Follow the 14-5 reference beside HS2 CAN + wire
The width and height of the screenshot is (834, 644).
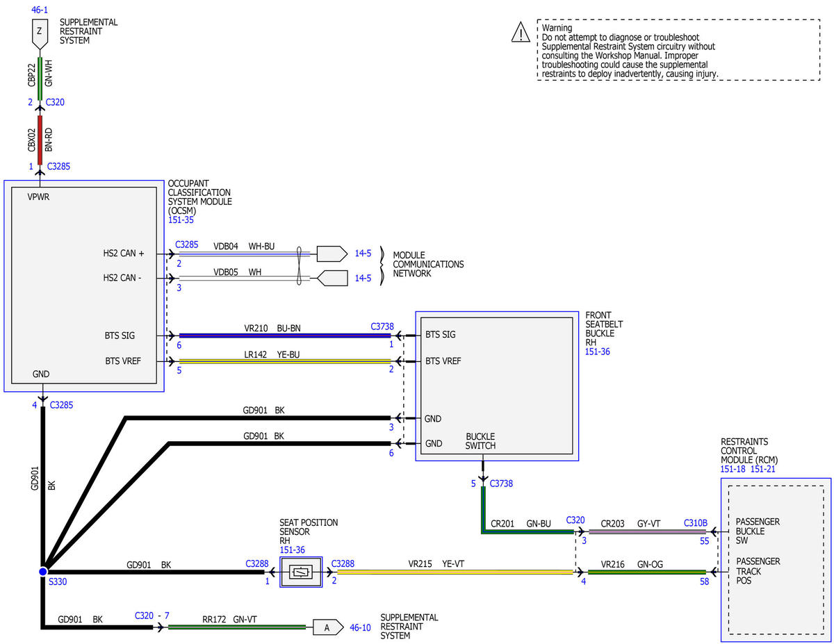click(x=364, y=253)
